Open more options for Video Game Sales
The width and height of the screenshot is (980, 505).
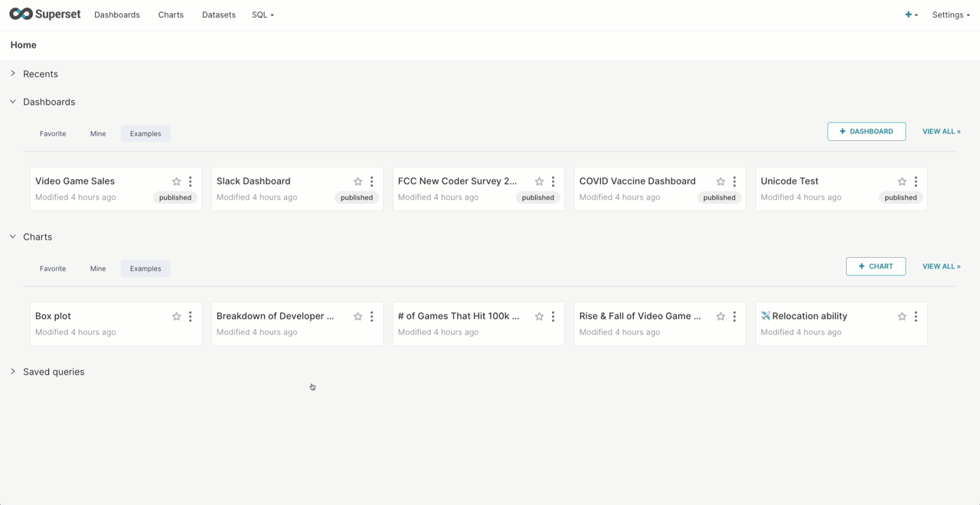(x=191, y=182)
